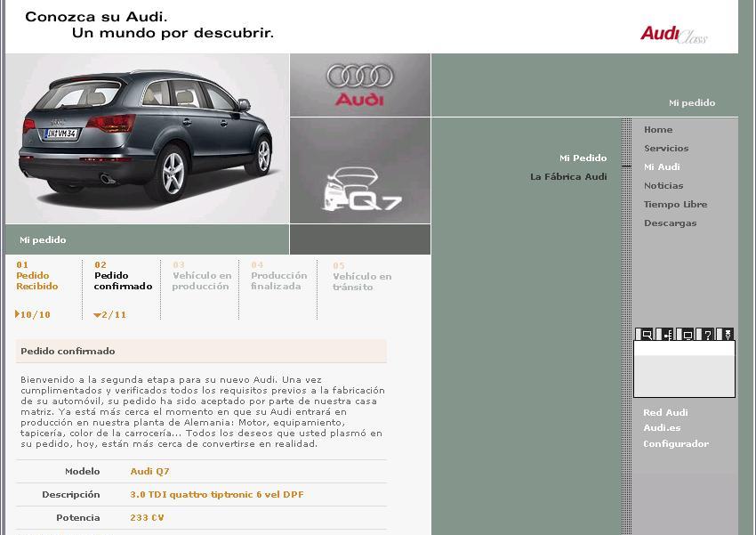756x535 pixels.
Task: Click the Descripción row label
Action: [x=71, y=494]
